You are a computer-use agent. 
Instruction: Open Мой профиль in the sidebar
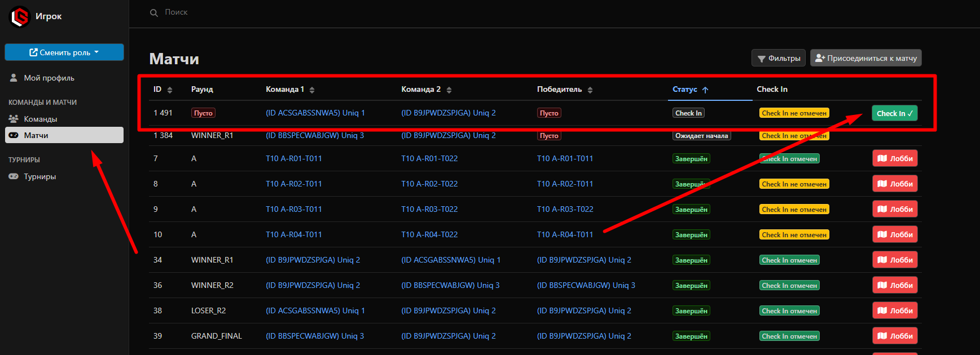coord(49,78)
